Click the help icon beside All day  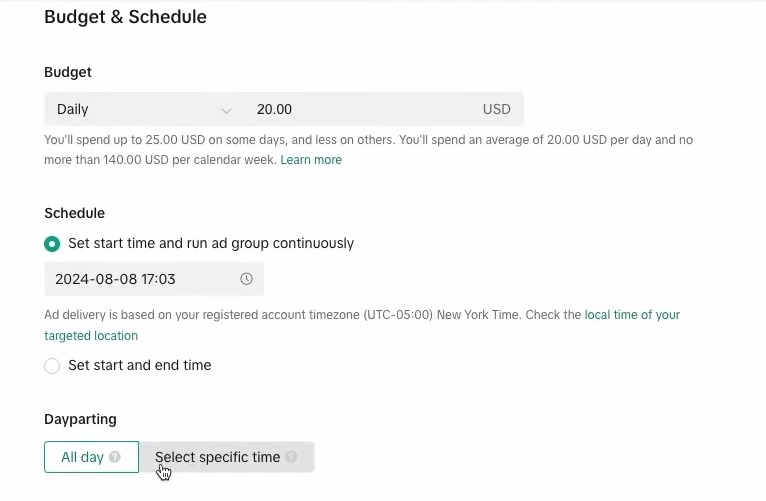coord(115,457)
